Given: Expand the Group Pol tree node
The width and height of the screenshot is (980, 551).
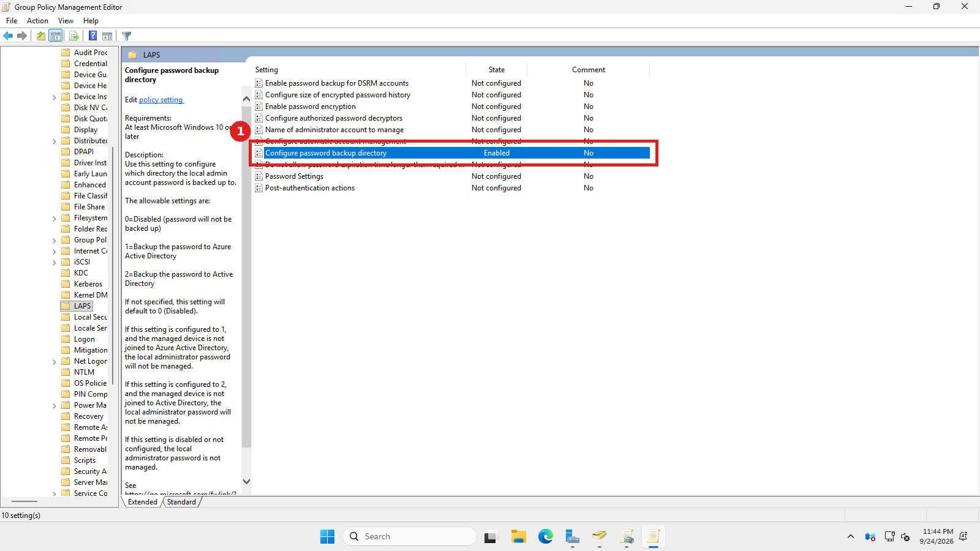Looking at the screenshot, I should tap(55, 241).
